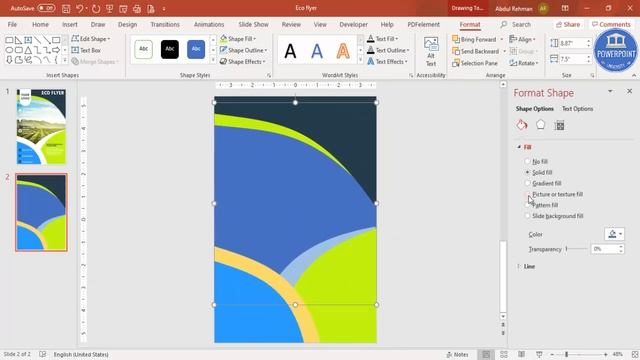640x360 pixels.
Task: Click Bring Forward button
Action: [x=474, y=40]
